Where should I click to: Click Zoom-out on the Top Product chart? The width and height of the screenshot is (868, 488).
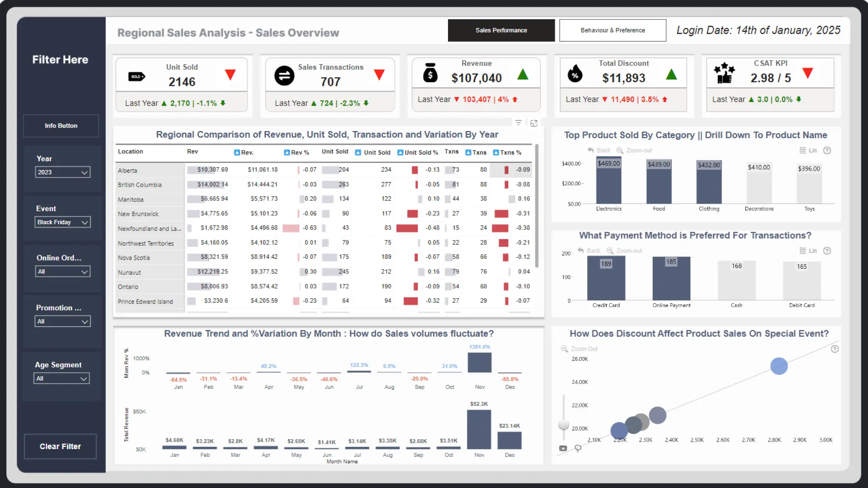coord(634,150)
